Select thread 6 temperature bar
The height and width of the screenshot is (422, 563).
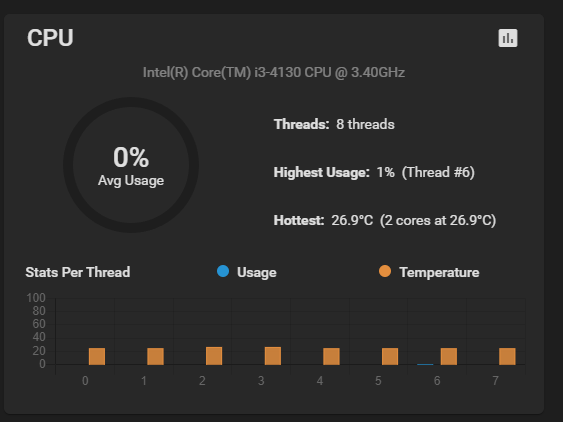(449, 356)
